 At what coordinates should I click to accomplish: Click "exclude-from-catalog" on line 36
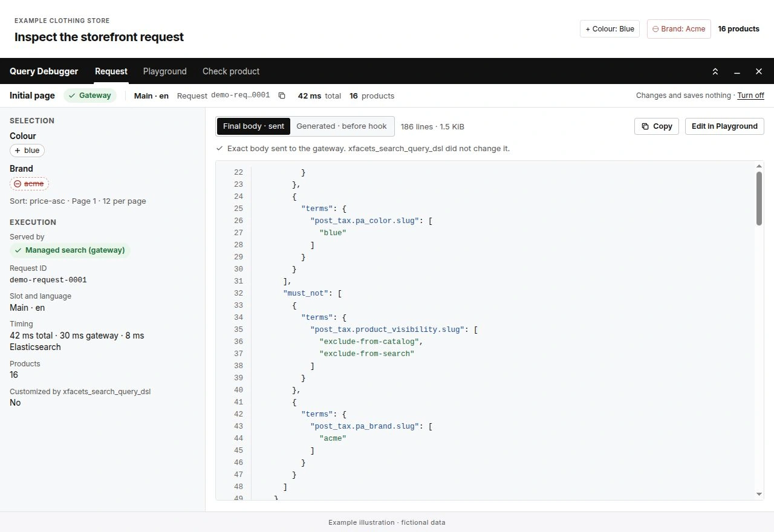369,342
